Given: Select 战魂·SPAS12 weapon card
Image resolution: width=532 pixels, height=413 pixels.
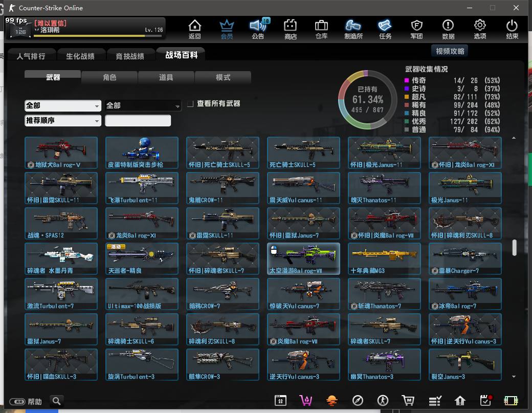Looking at the screenshot, I should tap(61, 223).
